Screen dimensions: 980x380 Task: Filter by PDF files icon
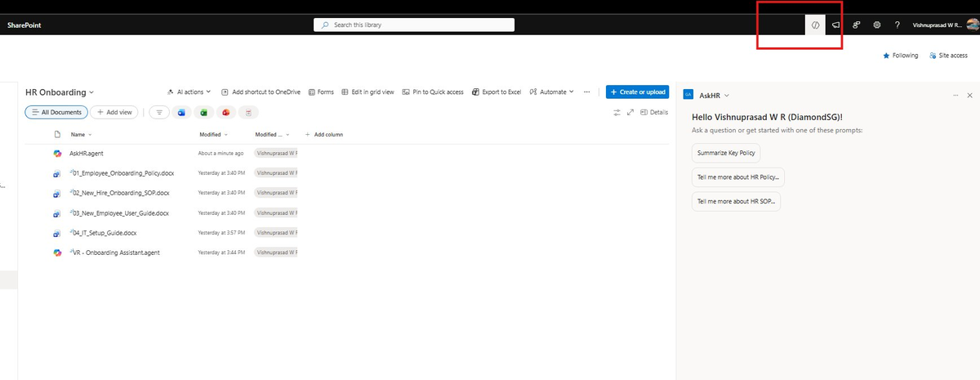(x=249, y=112)
